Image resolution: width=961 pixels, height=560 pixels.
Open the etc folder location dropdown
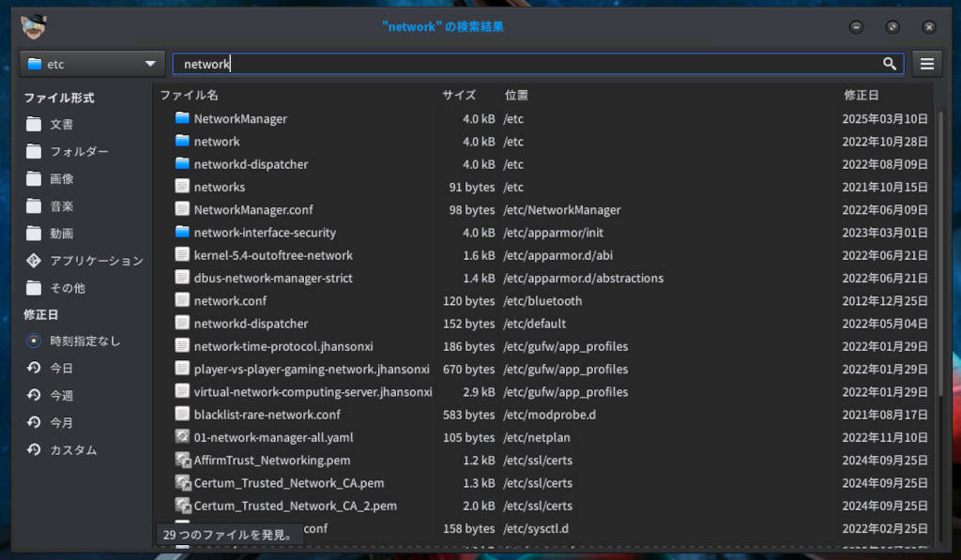92,64
